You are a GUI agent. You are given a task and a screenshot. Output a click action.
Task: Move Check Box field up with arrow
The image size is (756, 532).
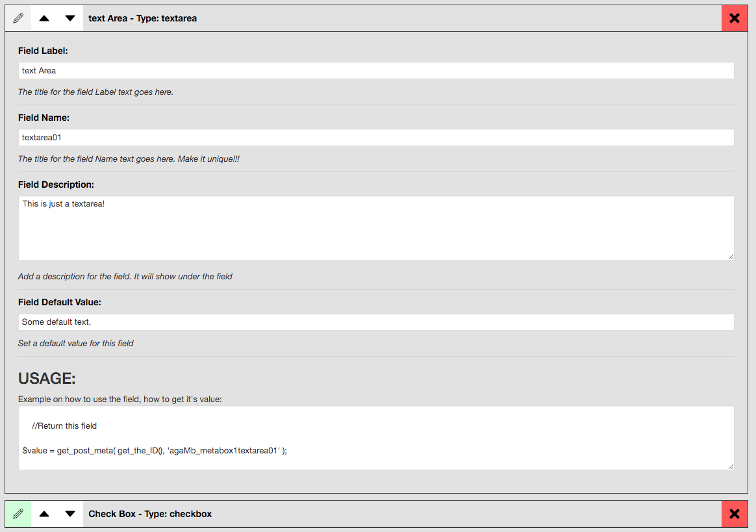(44, 514)
